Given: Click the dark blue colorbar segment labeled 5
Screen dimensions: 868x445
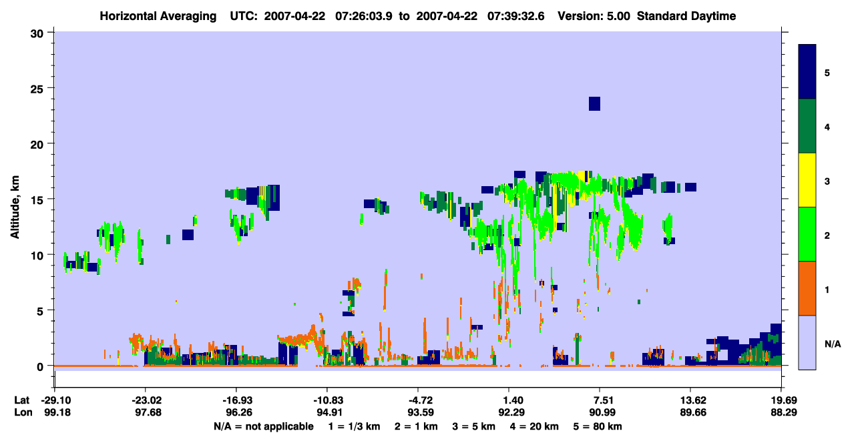Looking at the screenshot, I should pos(808,72).
